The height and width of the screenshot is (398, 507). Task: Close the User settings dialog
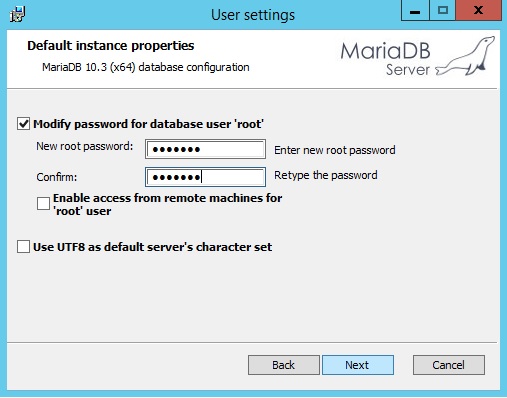(x=478, y=11)
